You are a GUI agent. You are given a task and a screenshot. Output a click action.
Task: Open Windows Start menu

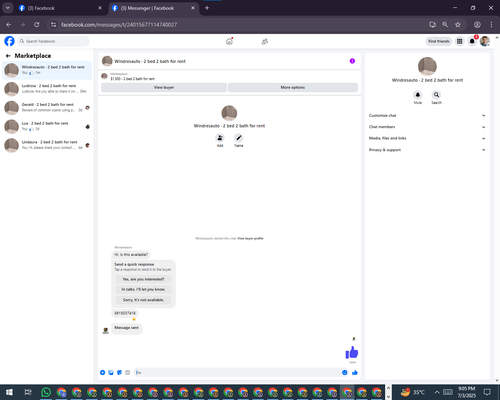pos(9,392)
